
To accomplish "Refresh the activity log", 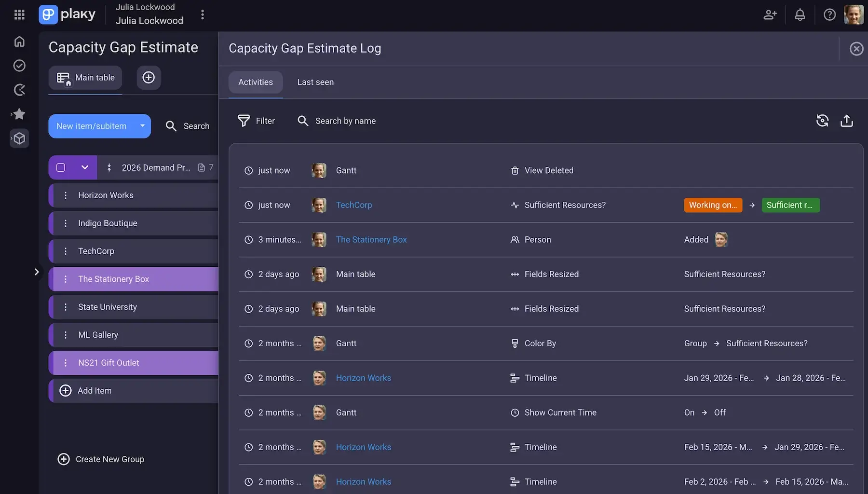I will pyautogui.click(x=822, y=121).
